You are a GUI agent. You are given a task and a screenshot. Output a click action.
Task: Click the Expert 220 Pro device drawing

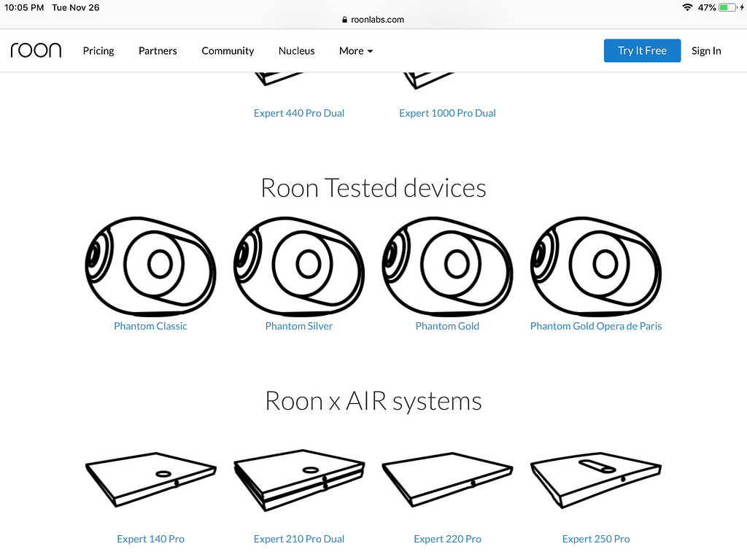[447, 479]
